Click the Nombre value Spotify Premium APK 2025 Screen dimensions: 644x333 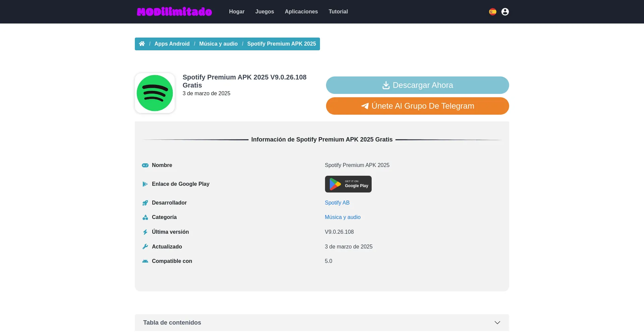point(357,165)
